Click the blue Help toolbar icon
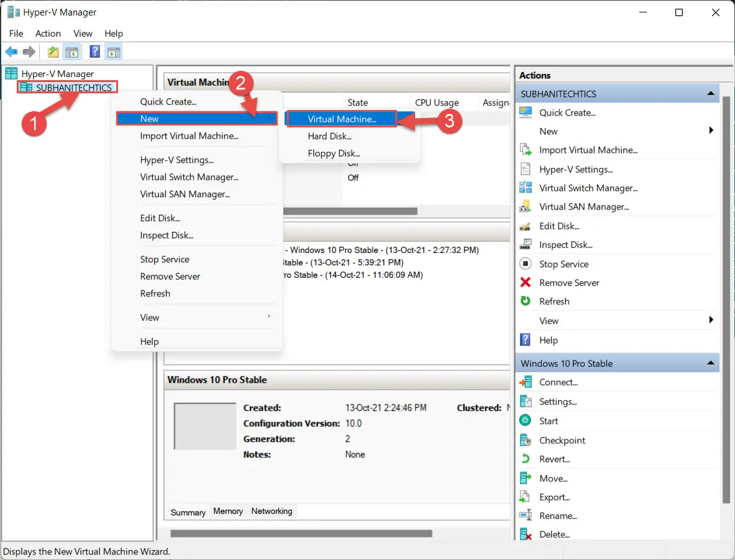 point(94,52)
